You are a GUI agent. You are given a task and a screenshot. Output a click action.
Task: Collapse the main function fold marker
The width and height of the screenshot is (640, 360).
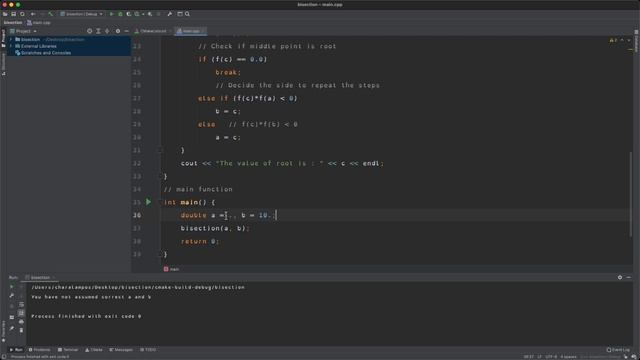[160, 202]
